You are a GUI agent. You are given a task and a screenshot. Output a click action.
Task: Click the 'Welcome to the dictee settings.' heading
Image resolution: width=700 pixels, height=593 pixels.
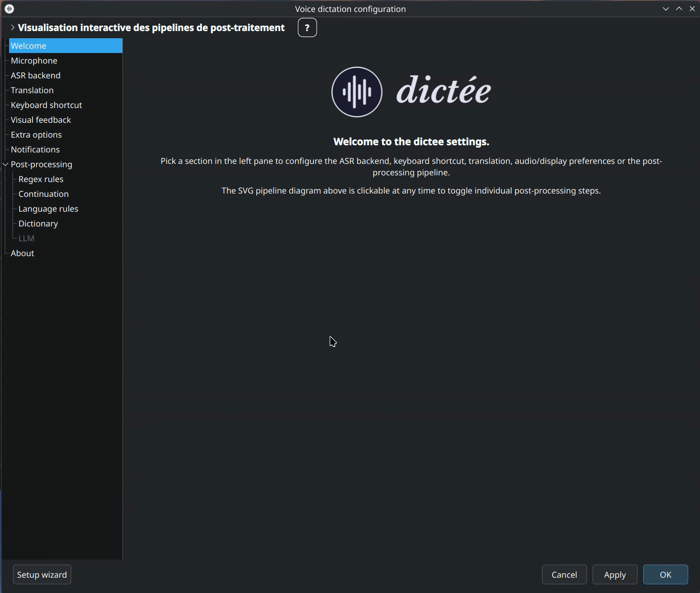[411, 142]
